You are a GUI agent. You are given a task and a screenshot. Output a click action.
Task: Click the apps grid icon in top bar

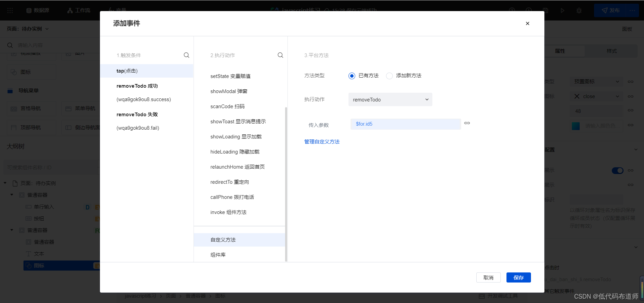pos(10,10)
